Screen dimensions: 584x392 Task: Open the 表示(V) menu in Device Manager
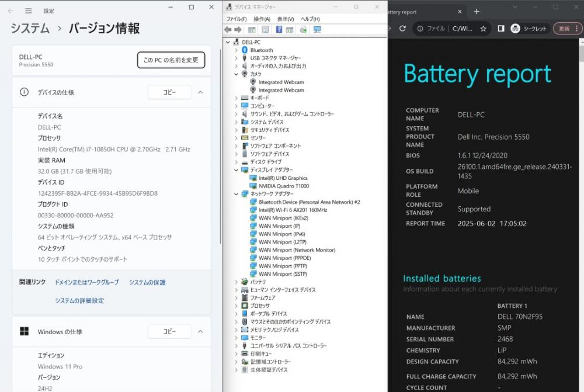coord(286,19)
